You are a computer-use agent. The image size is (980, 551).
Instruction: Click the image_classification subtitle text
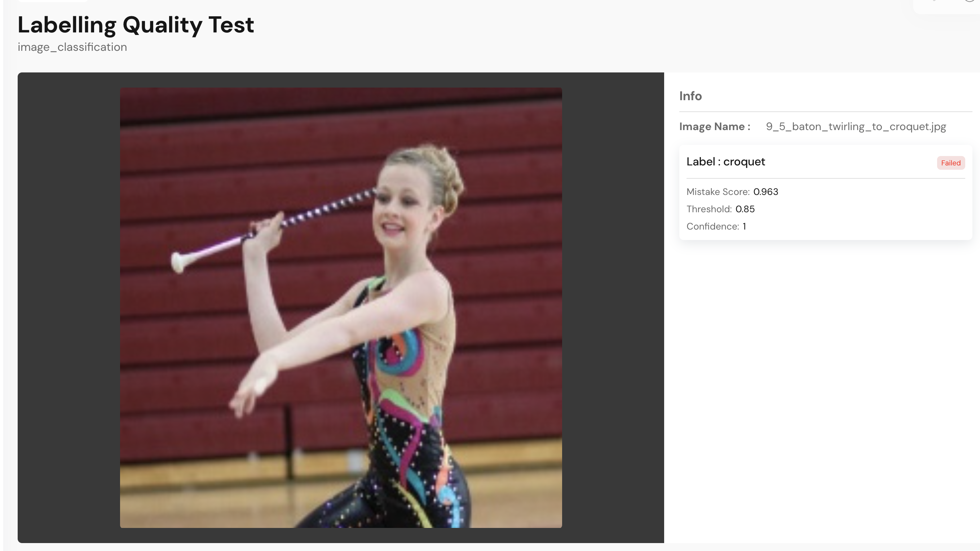point(72,47)
